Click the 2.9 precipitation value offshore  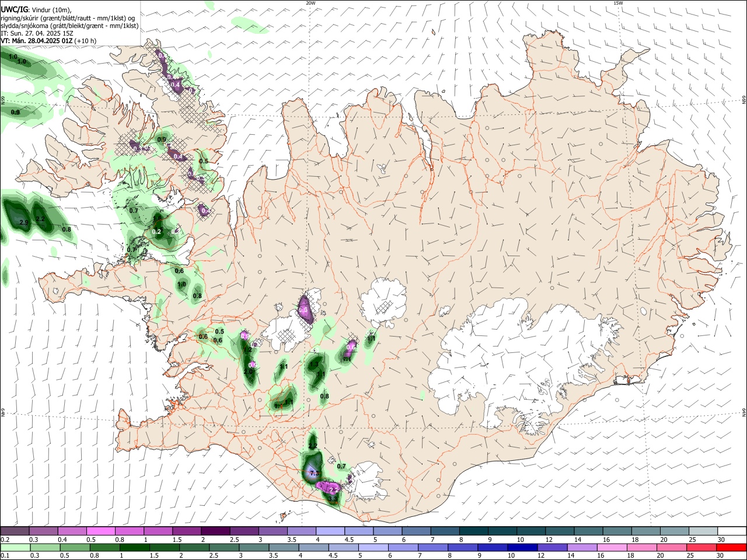tap(24, 222)
